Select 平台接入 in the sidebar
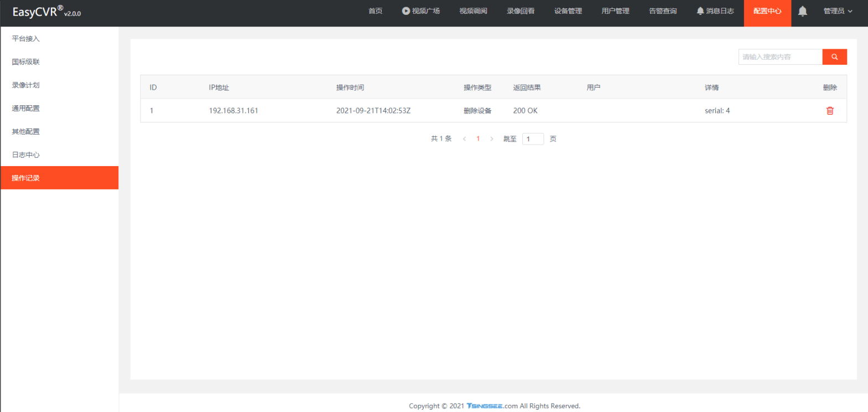The height and width of the screenshot is (412, 868). [26, 39]
